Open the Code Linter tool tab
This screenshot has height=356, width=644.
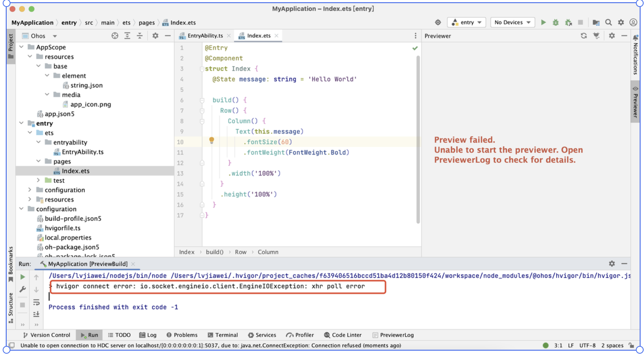343,335
